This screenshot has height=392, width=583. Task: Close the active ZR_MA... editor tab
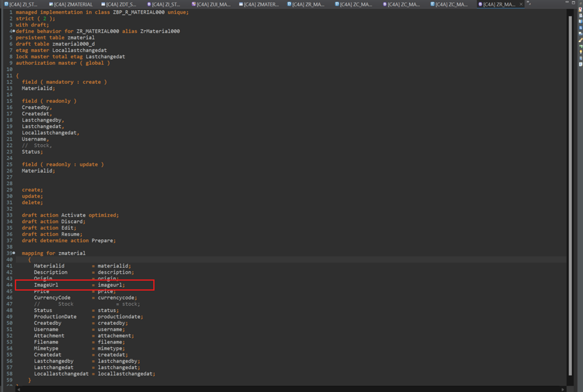pyautogui.click(x=521, y=4)
